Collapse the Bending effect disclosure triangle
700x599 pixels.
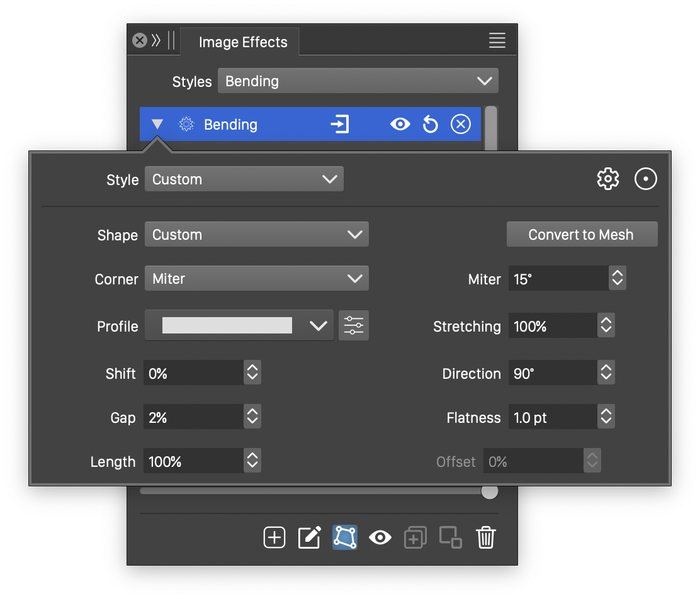pyautogui.click(x=157, y=125)
